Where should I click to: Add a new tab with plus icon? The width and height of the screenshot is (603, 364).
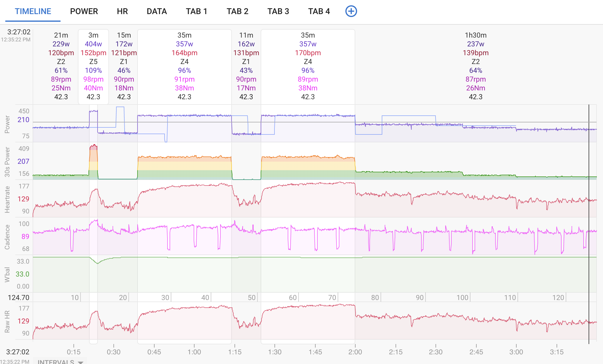click(351, 11)
